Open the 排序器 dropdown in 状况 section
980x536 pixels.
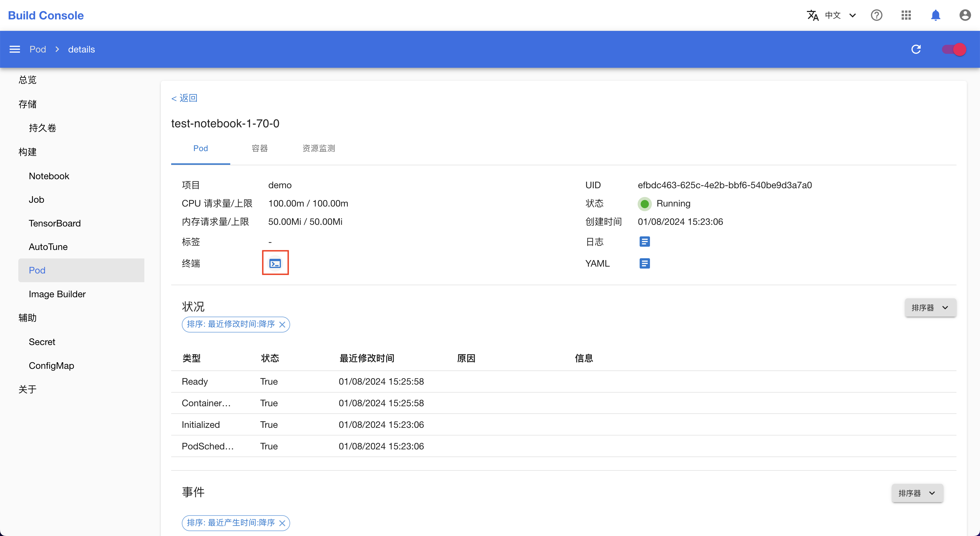931,308
